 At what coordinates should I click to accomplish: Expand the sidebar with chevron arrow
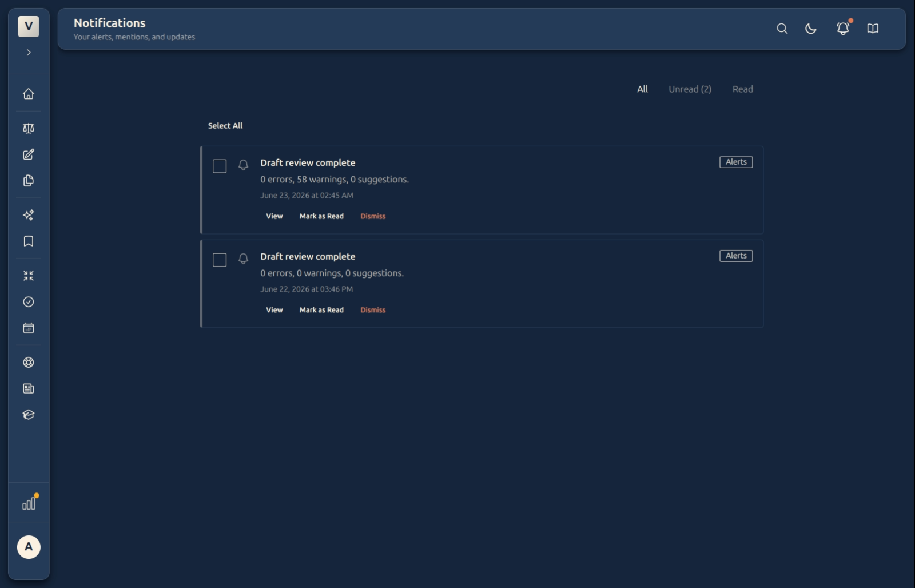(29, 53)
